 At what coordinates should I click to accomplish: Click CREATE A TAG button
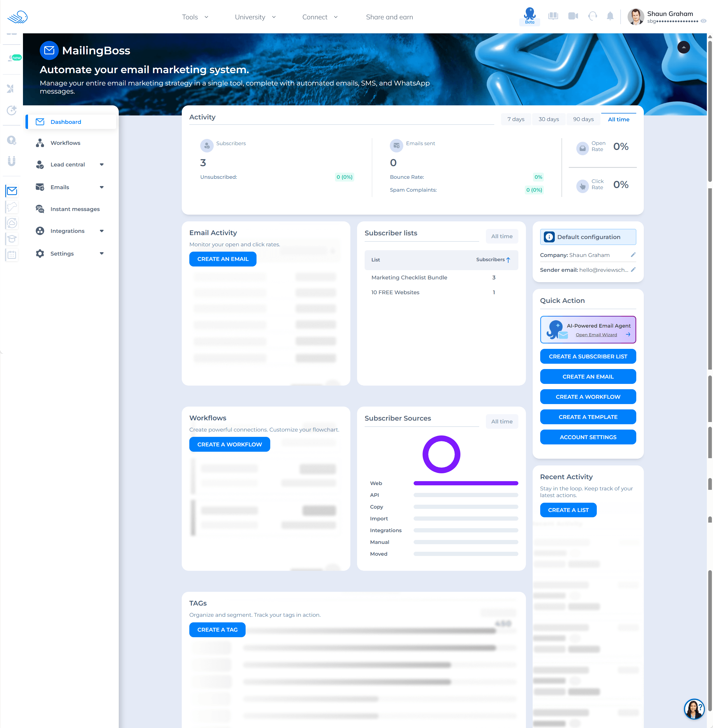[x=217, y=629]
